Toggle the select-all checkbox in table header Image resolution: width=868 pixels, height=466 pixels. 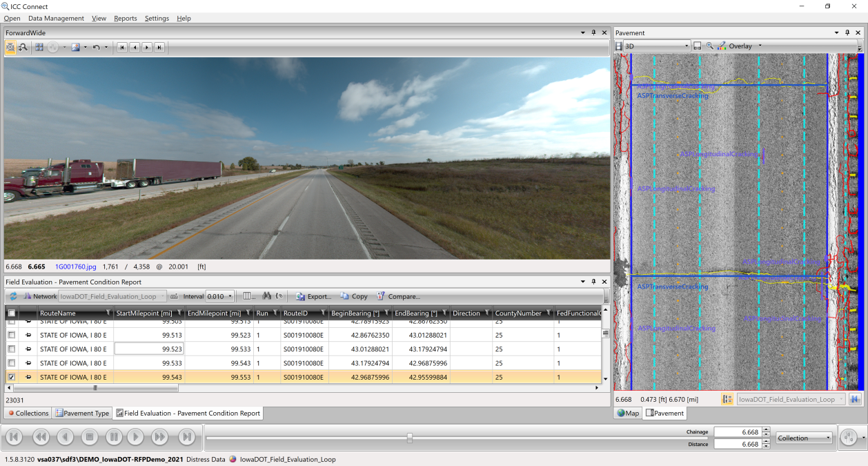coord(11,313)
